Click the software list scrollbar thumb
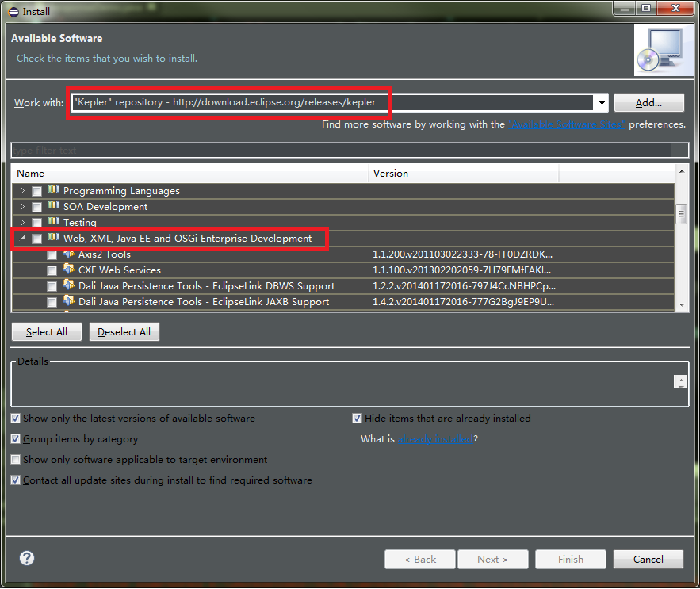The height and width of the screenshot is (589, 700). pyautogui.click(x=681, y=213)
